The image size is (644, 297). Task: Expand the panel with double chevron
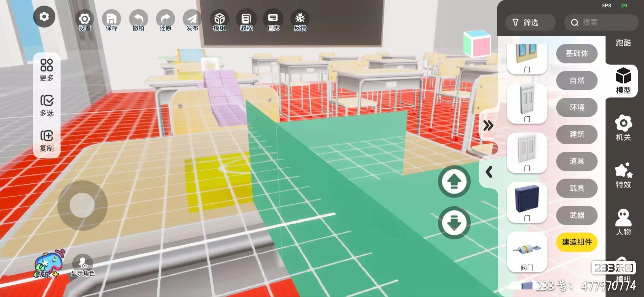(x=488, y=126)
